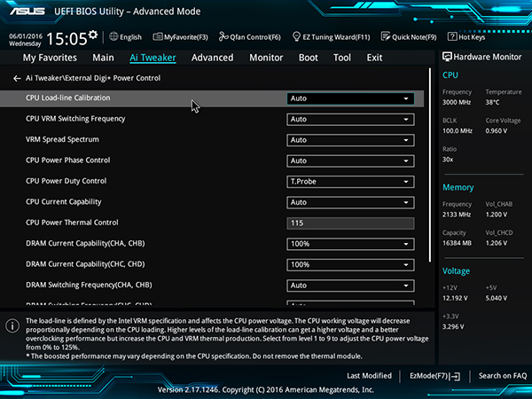Open DRAM Current Capability(CHC, CHD) dropdown
This screenshot has height=399, width=532.
pos(350,264)
